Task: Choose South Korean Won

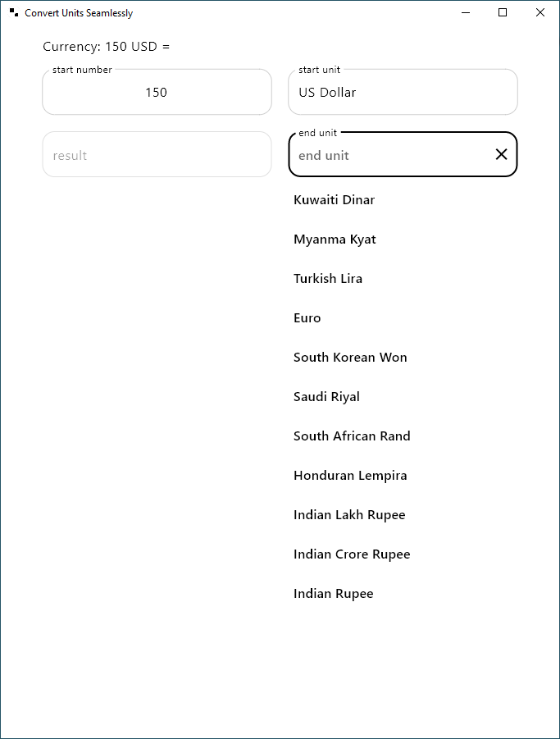Action: (403, 358)
